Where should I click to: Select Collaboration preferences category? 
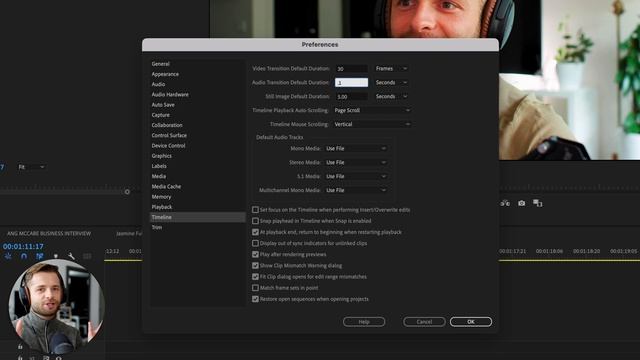tap(167, 125)
